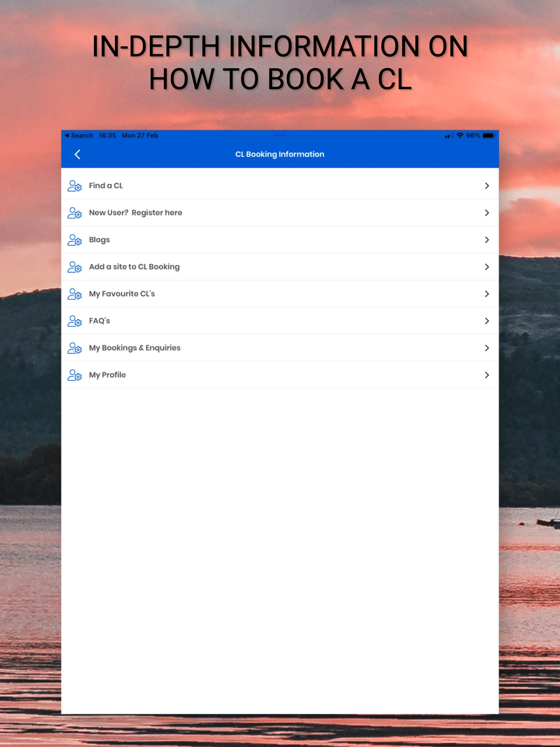Tap icon beside My Bookings & Enquiries

75,348
